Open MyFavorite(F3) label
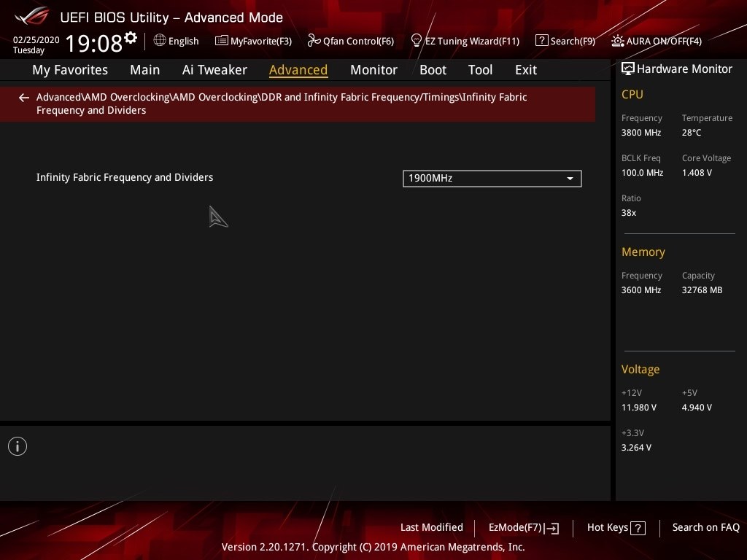Screen dimensions: 747x560 [261, 41]
